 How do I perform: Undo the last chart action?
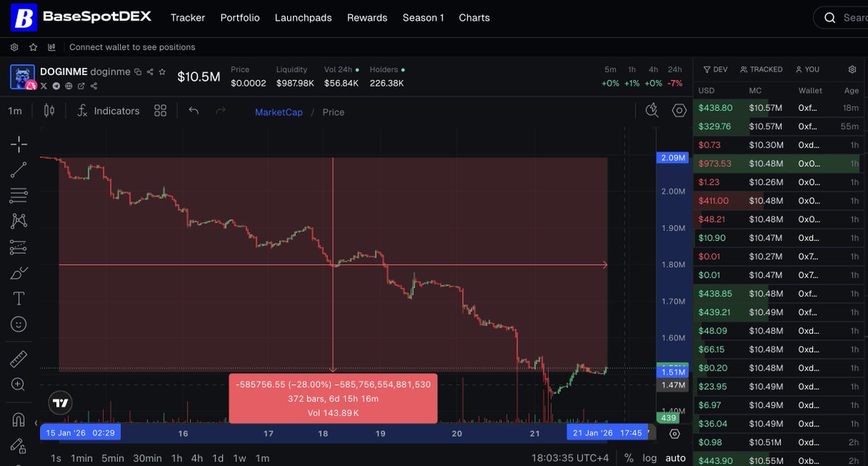[x=193, y=111]
